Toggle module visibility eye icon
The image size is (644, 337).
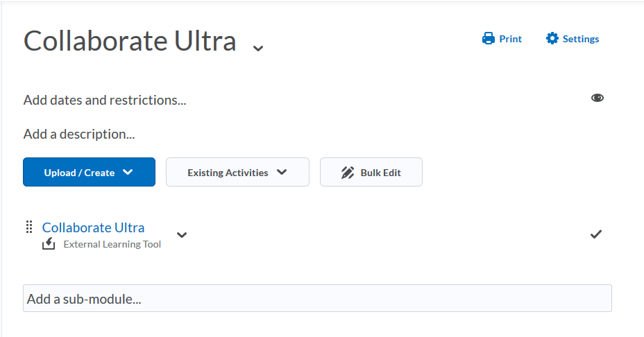(x=598, y=98)
